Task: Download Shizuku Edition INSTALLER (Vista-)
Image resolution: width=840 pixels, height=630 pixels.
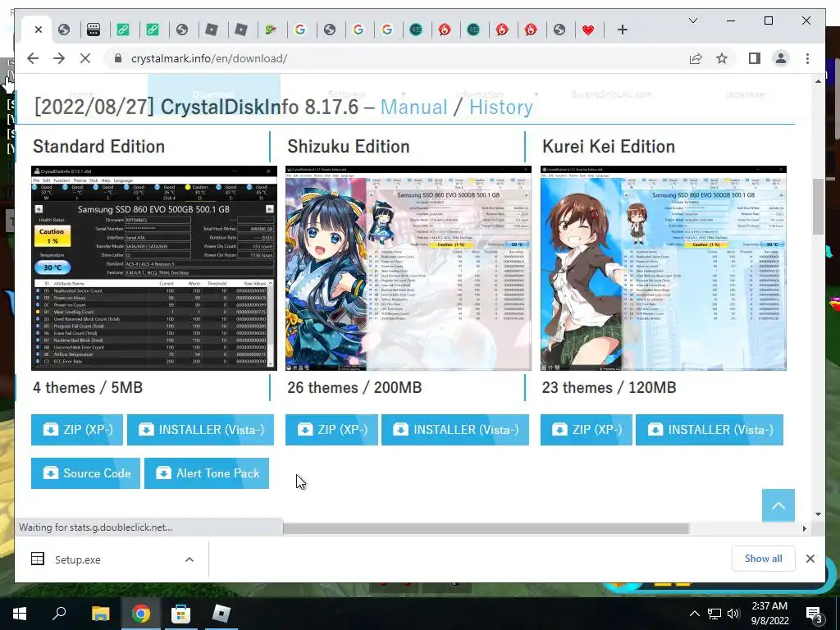Action: tap(454, 430)
